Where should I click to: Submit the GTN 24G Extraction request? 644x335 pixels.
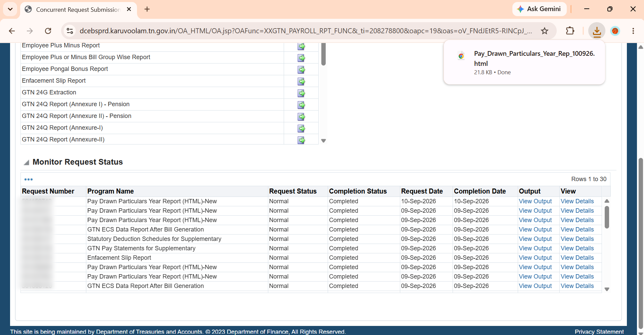pos(301,93)
